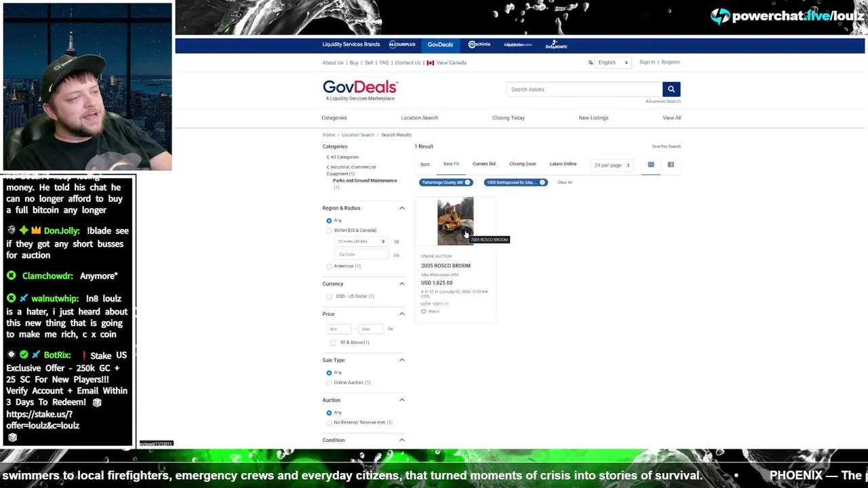
Task: Click the heart Watch icon on listing
Action: click(424, 312)
